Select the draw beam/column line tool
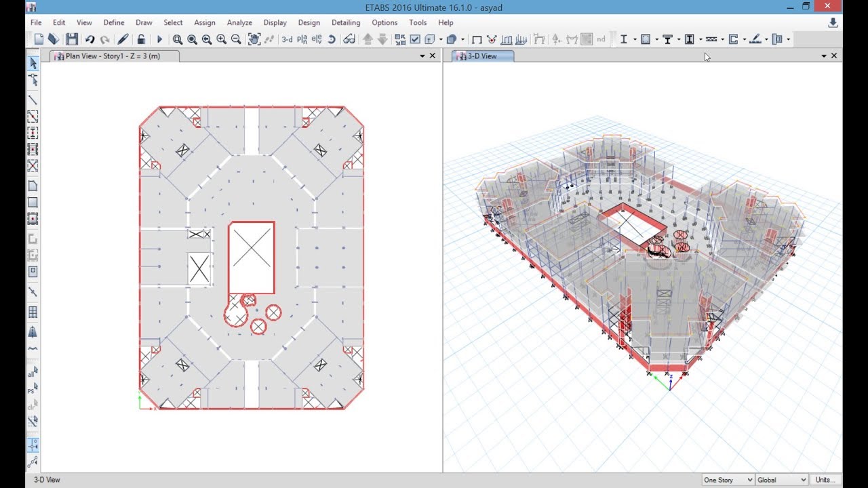868x488 pixels. (x=33, y=100)
